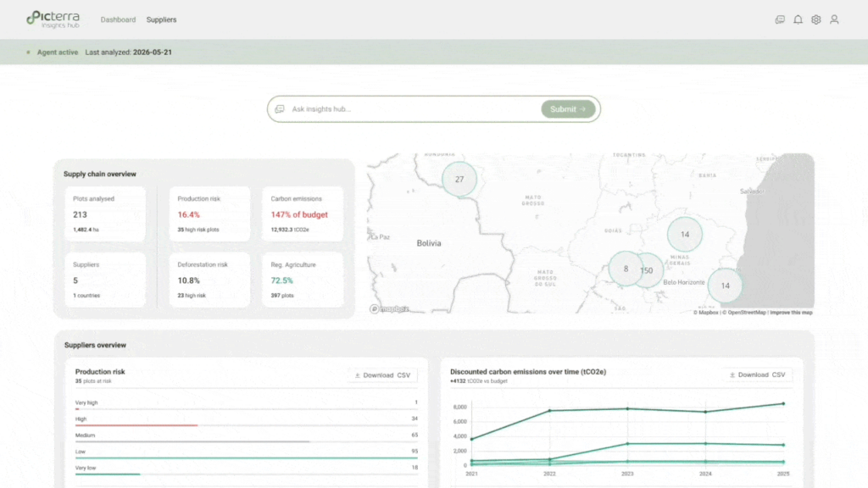Image resolution: width=868 pixels, height=488 pixels.
Task: Click the Medium risk gray bar
Action: 192,441
